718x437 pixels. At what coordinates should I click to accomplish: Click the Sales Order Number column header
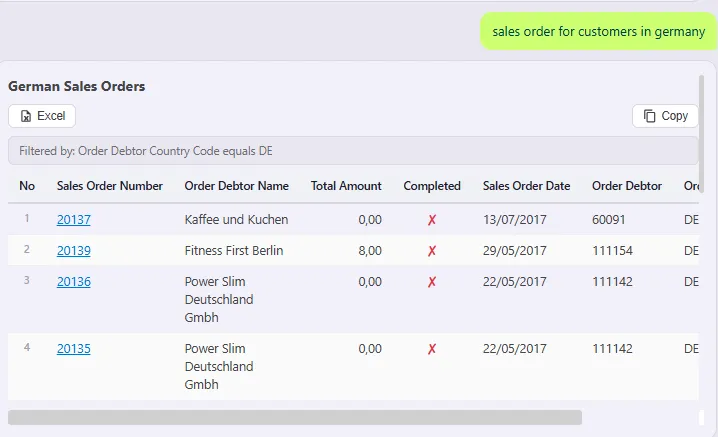(x=110, y=186)
